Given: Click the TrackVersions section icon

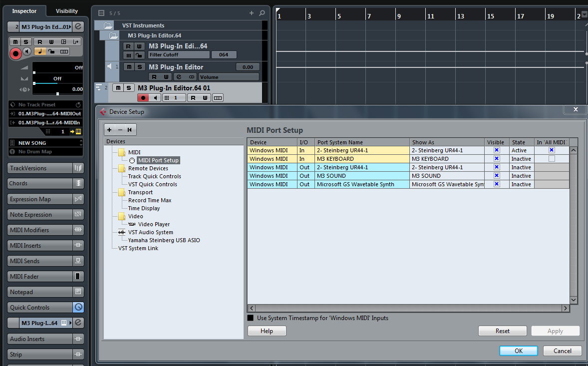Looking at the screenshot, I should pyautogui.click(x=78, y=168).
